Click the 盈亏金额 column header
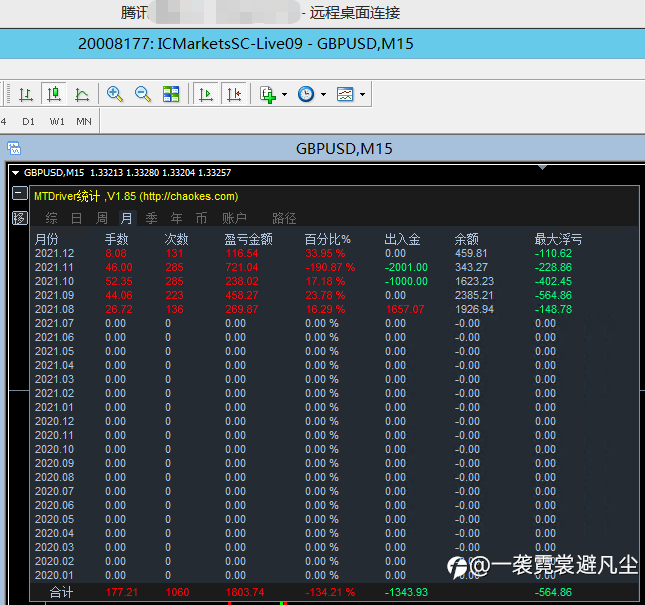645x605 pixels. pos(248,239)
